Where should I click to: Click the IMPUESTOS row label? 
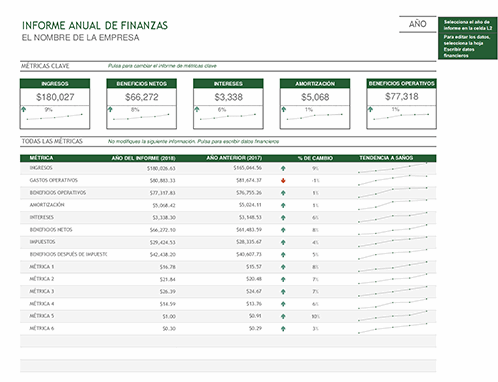[42, 242]
